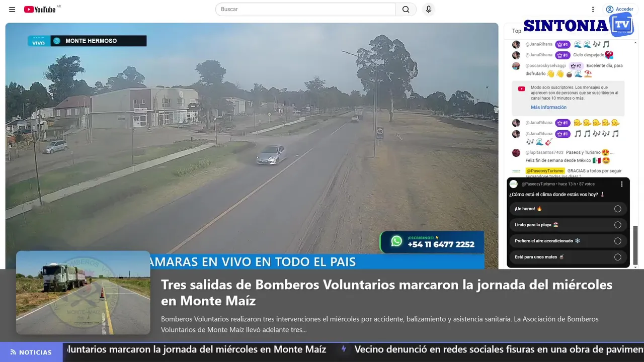
Task: Open the three-dot settings menu beside Acceder
Action: coord(593,9)
